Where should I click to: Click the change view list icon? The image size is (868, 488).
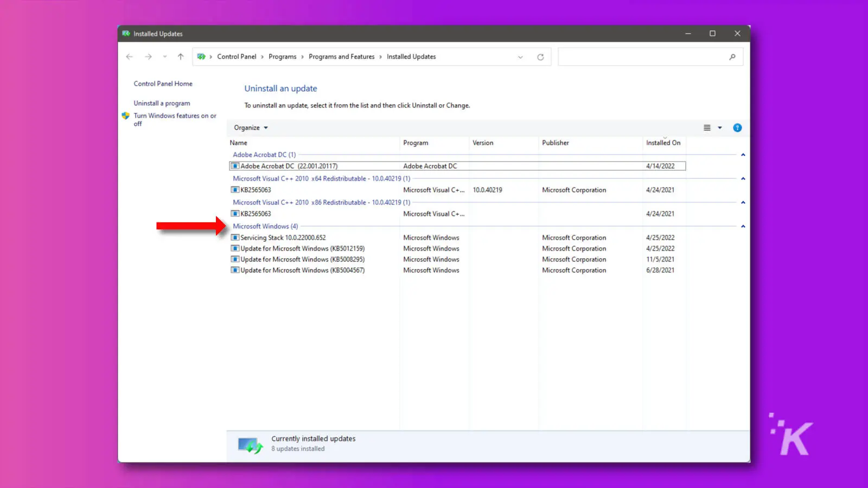pyautogui.click(x=707, y=128)
